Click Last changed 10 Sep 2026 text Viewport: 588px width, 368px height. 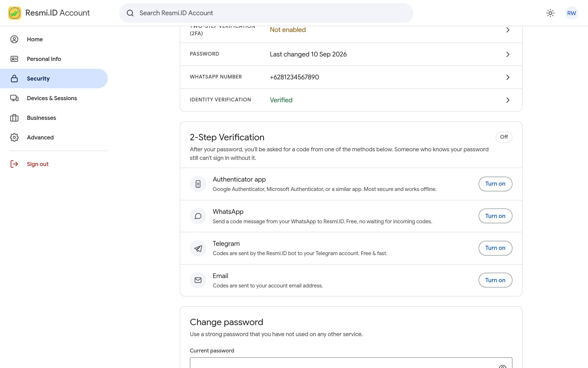coord(308,54)
